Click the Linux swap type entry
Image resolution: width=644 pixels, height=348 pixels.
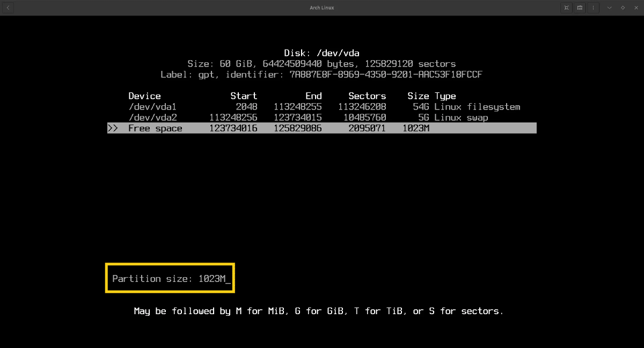tap(461, 118)
